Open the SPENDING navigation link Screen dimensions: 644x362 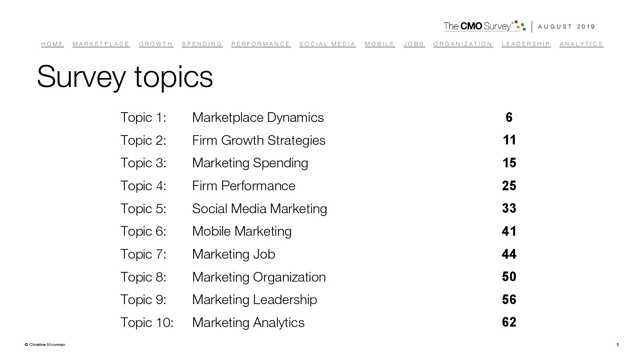coord(202,44)
